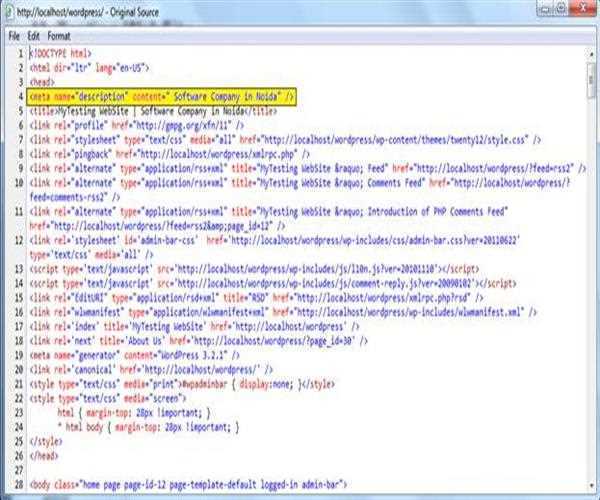600x500 pixels.
Task: Click the DOCTYPE html declaration on line 1
Action: pos(61,52)
